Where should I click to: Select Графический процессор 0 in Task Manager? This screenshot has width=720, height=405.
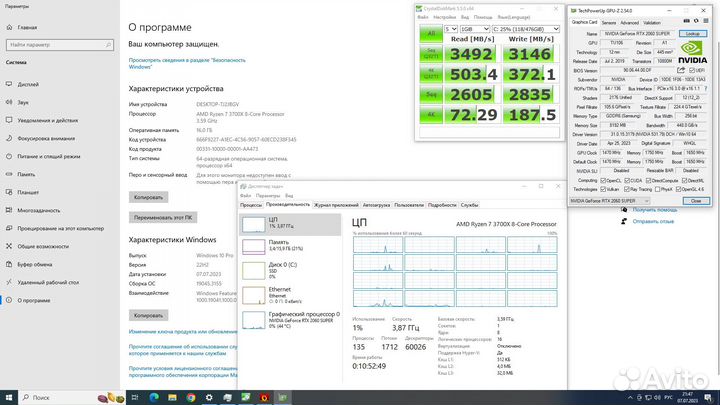(290, 320)
